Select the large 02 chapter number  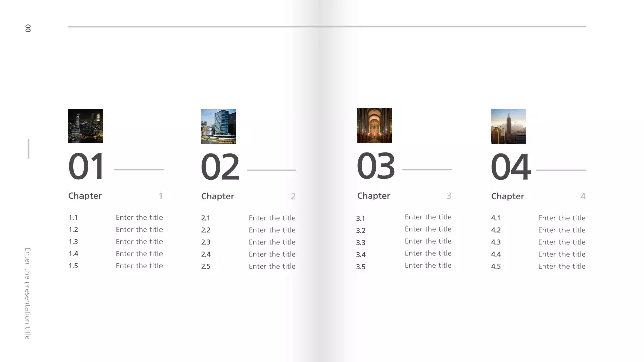click(220, 166)
